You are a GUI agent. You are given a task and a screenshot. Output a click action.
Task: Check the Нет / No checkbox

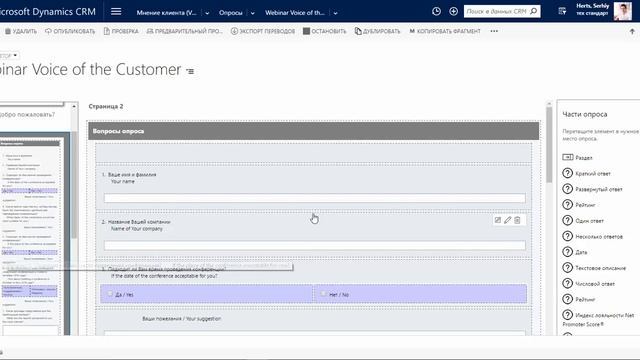pos(323,293)
